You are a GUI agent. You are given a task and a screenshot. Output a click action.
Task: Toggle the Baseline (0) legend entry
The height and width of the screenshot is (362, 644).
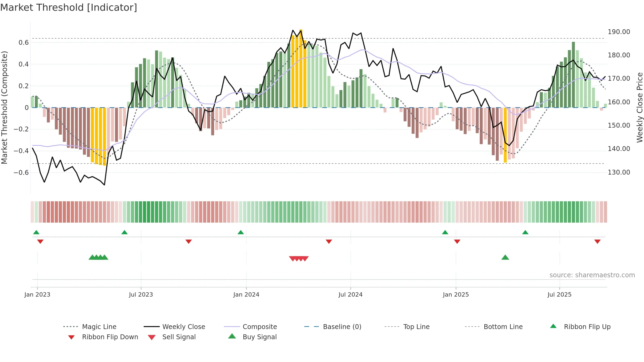tap(333, 327)
